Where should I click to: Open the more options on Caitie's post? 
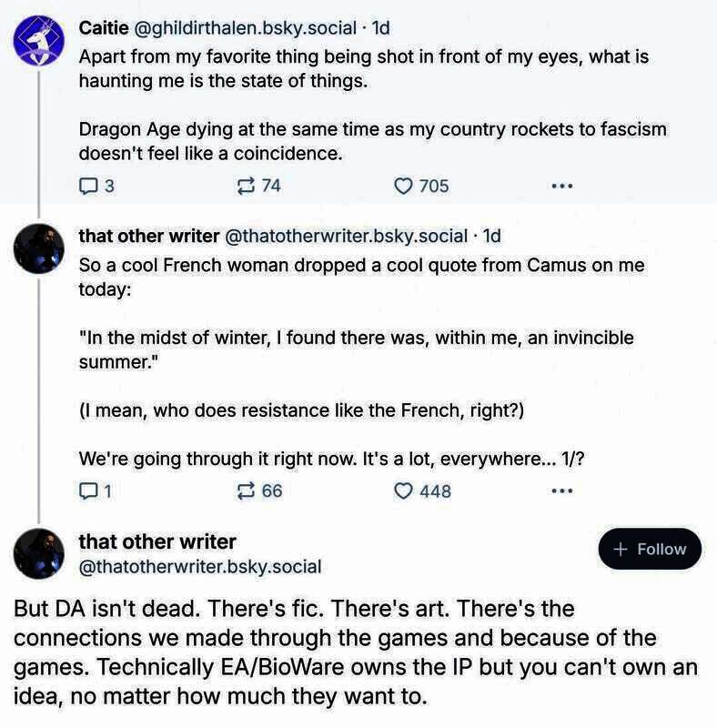562,186
